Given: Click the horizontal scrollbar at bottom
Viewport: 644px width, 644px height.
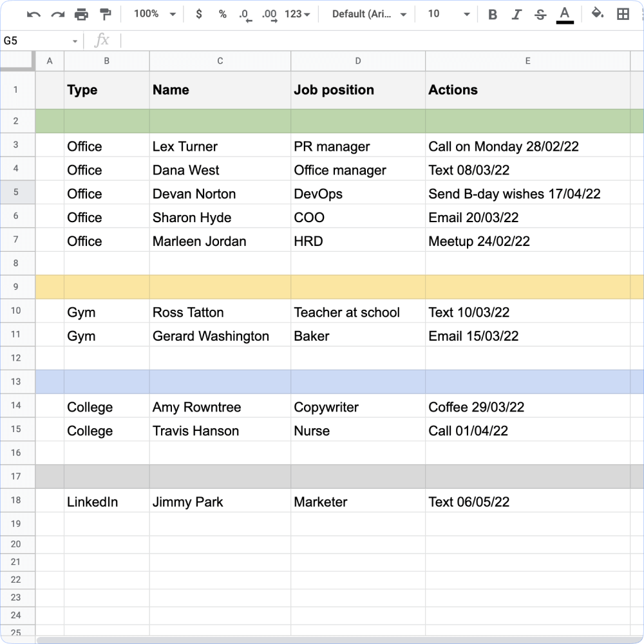Looking at the screenshot, I should pos(339,640).
